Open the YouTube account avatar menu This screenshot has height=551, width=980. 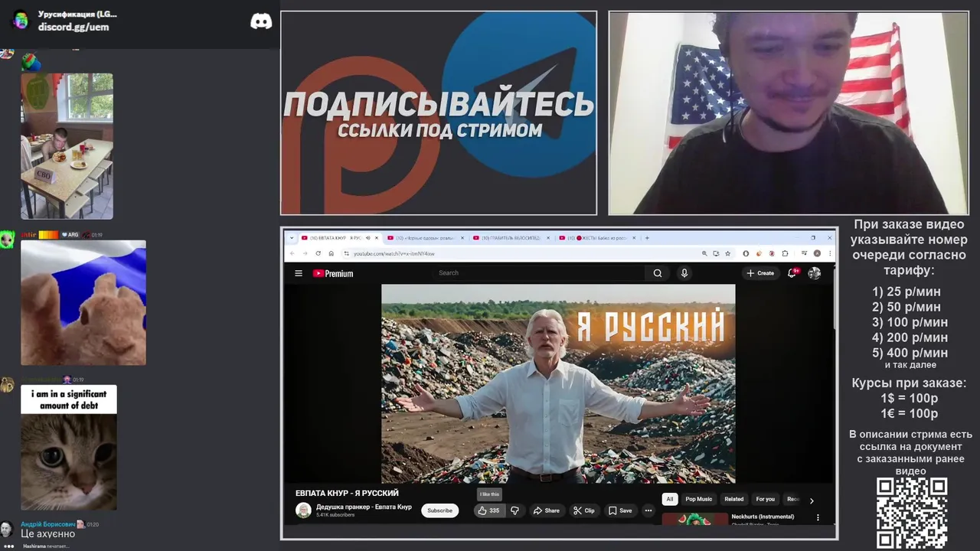coord(815,273)
